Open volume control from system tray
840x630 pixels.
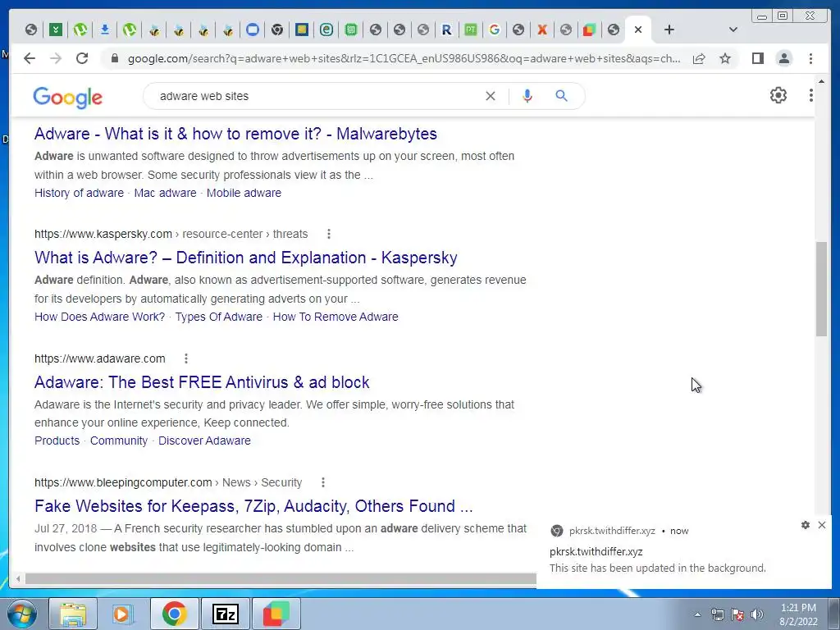click(757, 614)
